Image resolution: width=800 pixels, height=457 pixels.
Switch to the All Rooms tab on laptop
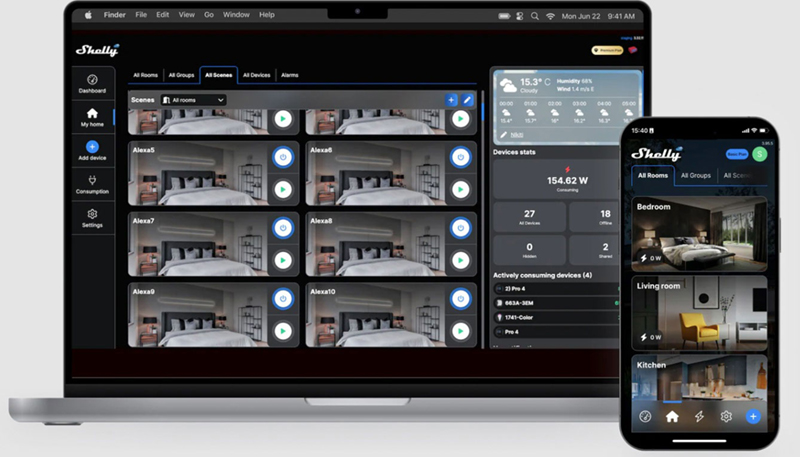145,75
